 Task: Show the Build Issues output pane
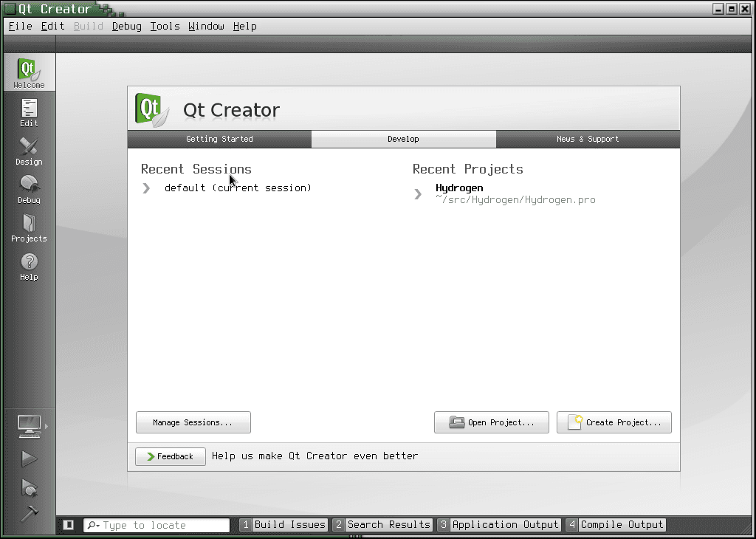pos(284,524)
